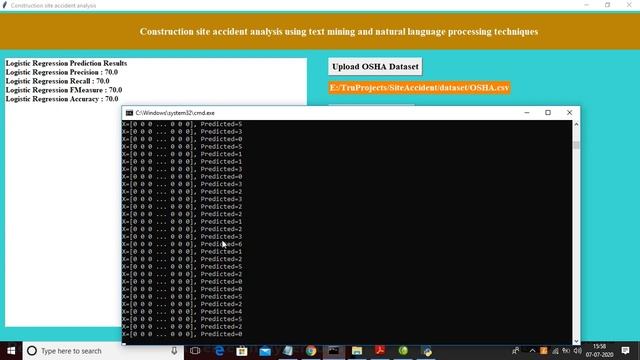Viewport: 640px width, 360px height.
Task: Close the Construction site accident analysis window
Action: click(x=629, y=5)
